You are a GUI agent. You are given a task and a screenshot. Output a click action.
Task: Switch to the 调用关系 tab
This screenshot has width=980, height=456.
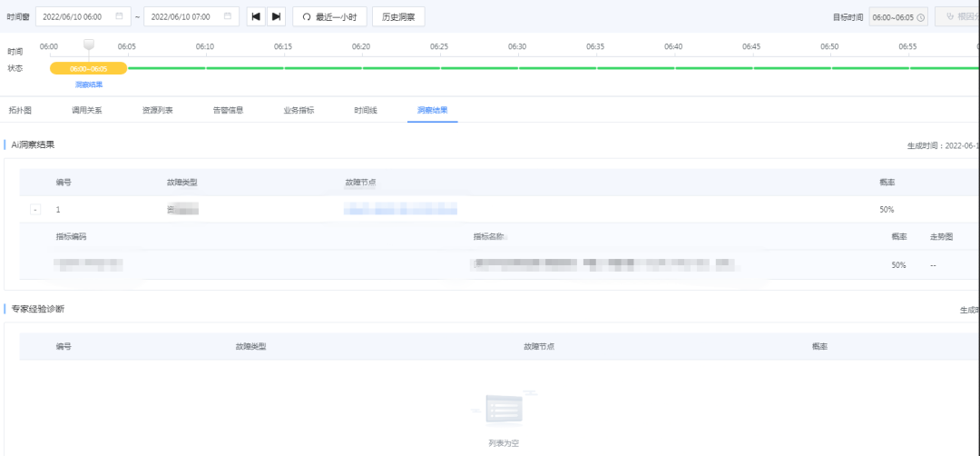87,110
